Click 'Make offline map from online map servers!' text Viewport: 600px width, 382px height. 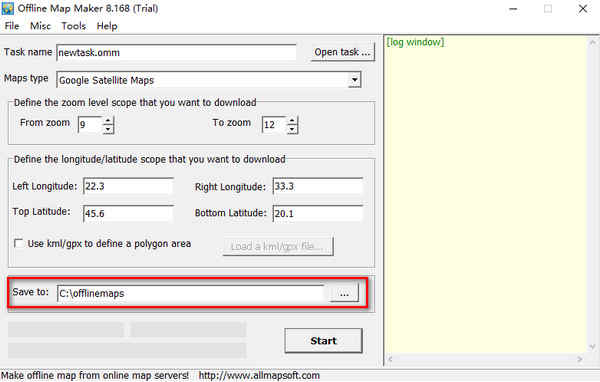coord(95,375)
